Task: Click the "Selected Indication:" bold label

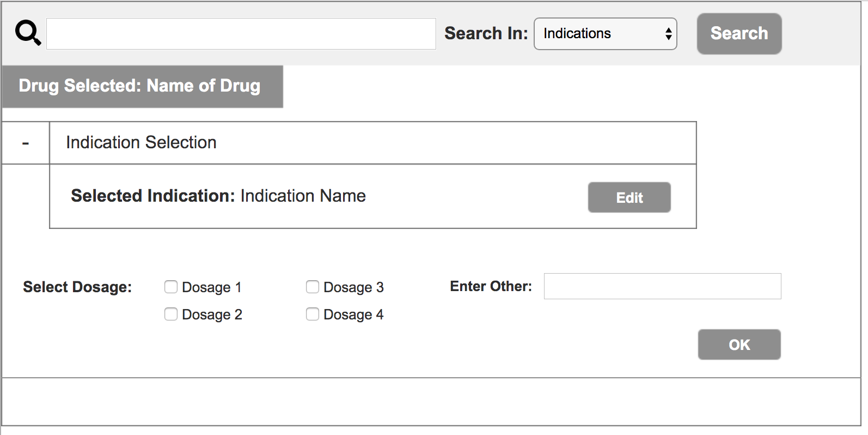Action: coord(153,196)
